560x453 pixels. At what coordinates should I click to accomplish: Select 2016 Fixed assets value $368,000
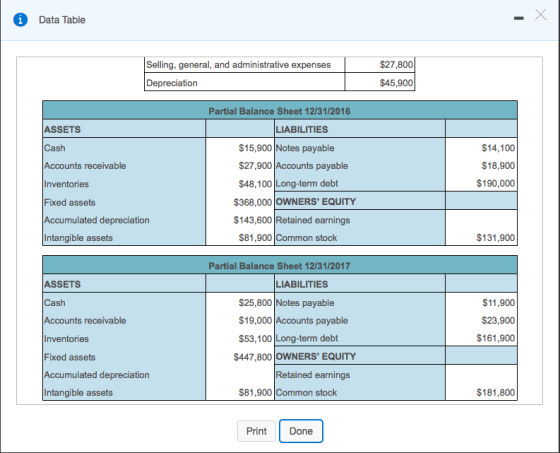click(x=252, y=202)
